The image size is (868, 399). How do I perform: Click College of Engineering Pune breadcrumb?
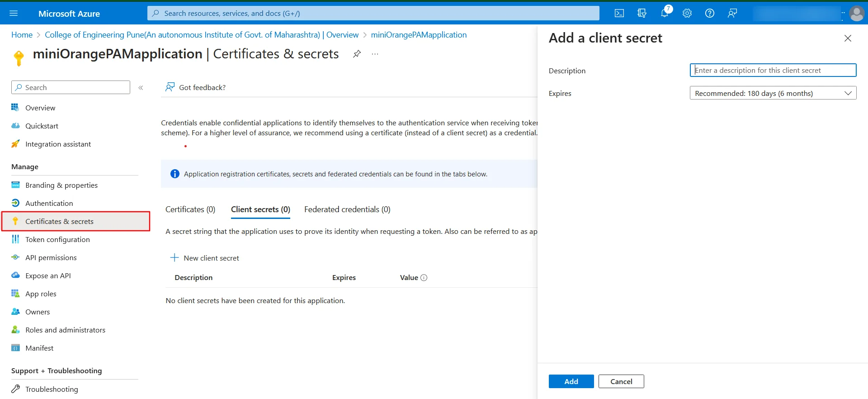202,35
